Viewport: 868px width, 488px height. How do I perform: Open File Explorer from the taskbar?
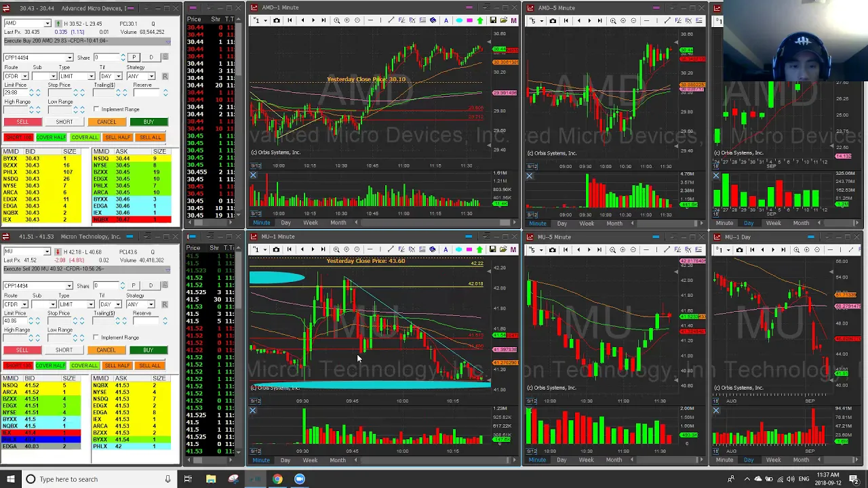pos(211,479)
